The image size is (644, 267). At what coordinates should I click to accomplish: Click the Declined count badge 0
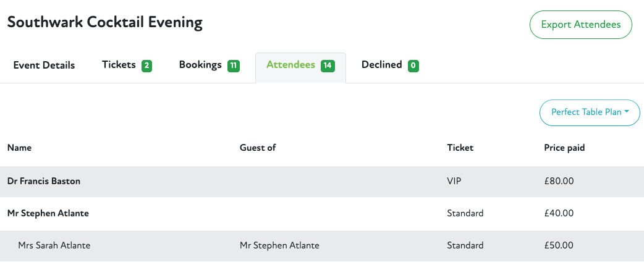pyautogui.click(x=413, y=66)
